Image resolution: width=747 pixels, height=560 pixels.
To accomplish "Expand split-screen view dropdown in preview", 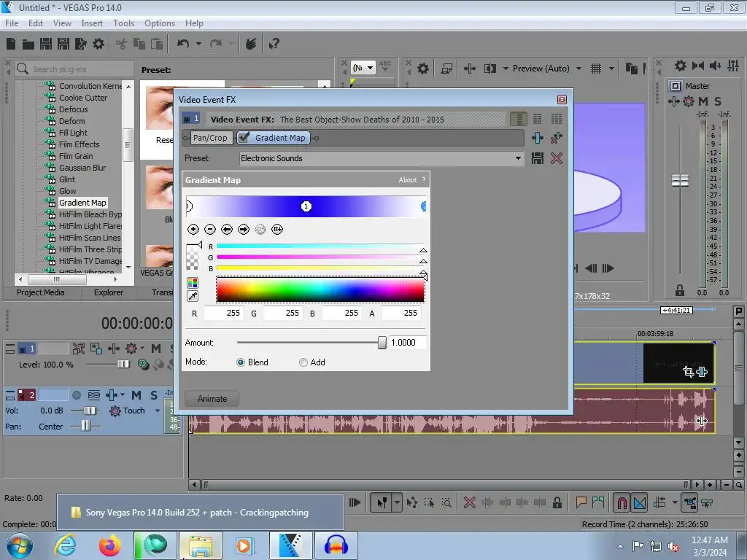I will click(x=506, y=69).
